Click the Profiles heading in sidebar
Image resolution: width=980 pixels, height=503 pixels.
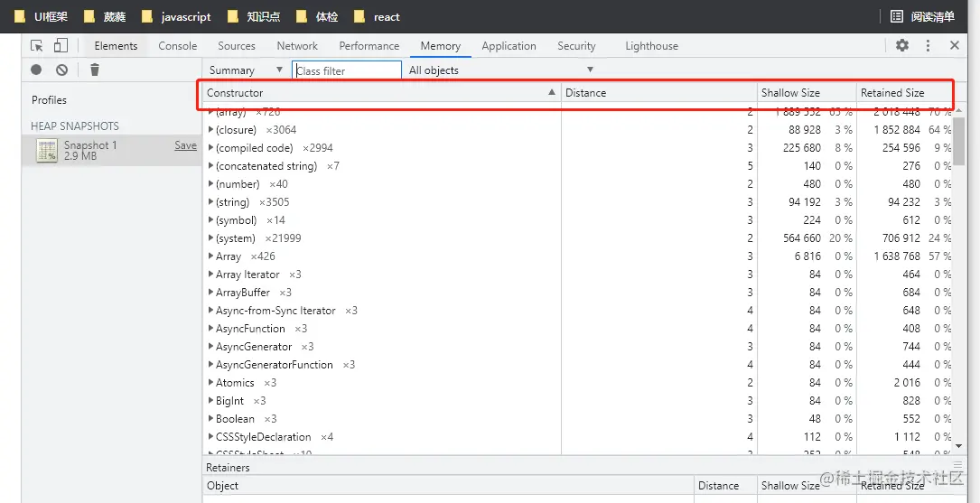point(50,100)
